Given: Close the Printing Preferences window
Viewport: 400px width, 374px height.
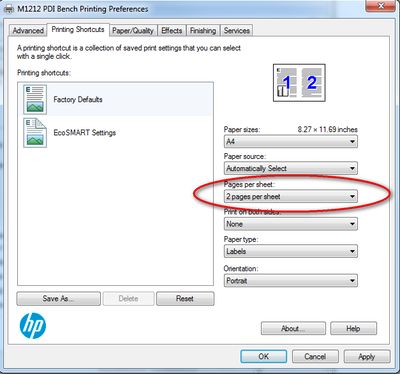Looking at the screenshot, I should click(x=381, y=6).
